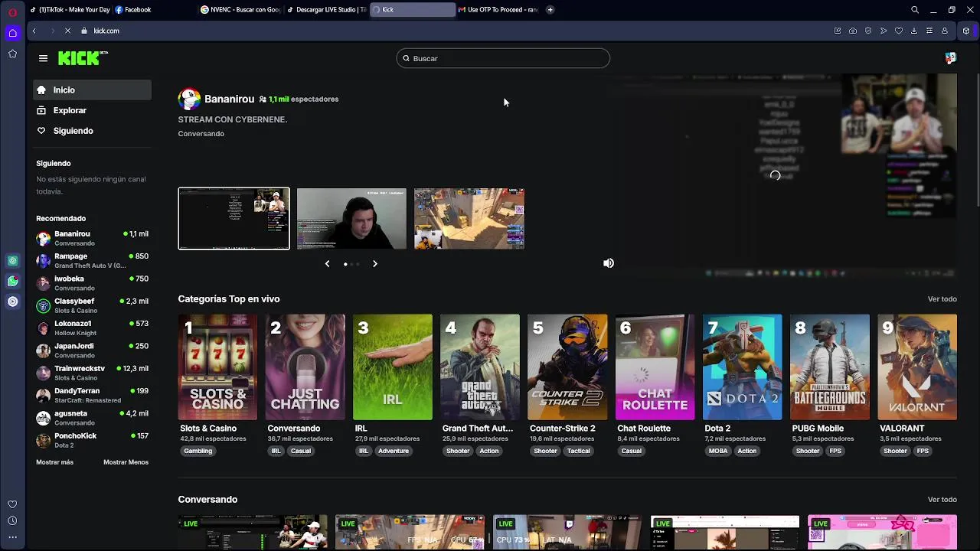Open the Opera extensions cube icon

(x=966, y=31)
